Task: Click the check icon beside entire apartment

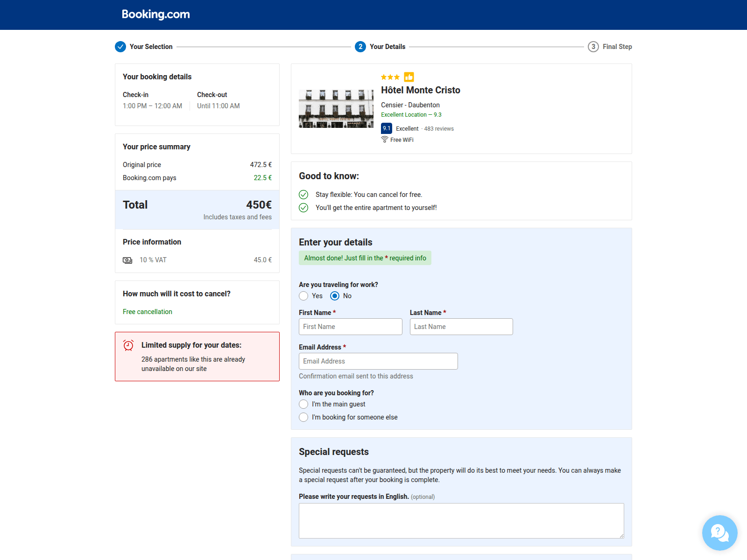Action: (x=303, y=208)
